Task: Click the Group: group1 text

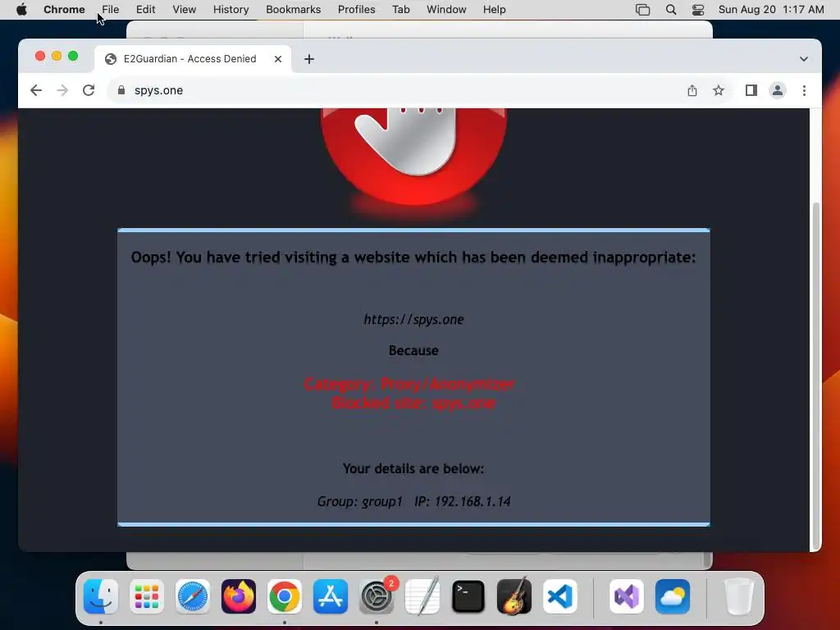Action: pos(359,501)
